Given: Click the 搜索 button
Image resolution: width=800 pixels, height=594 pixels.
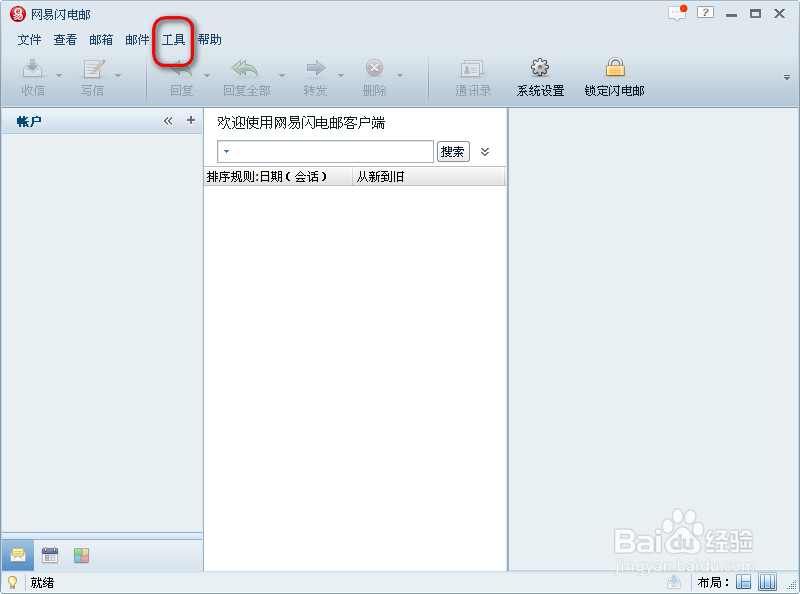Looking at the screenshot, I should coord(453,152).
